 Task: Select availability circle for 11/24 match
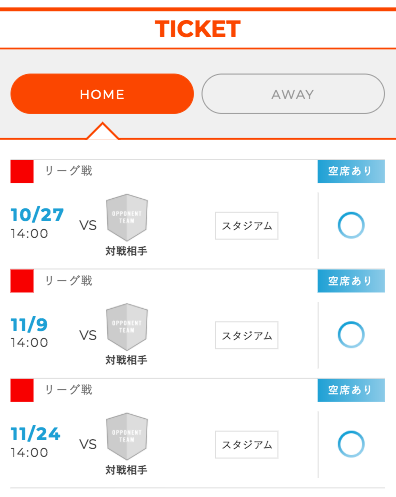[x=351, y=444]
